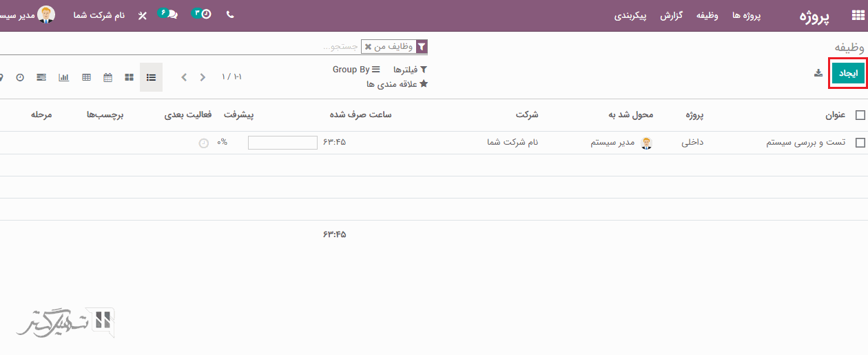The width and height of the screenshot is (868, 355).
Task: Sort by فعالیت بعدی column header
Action: [x=187, y=115]
